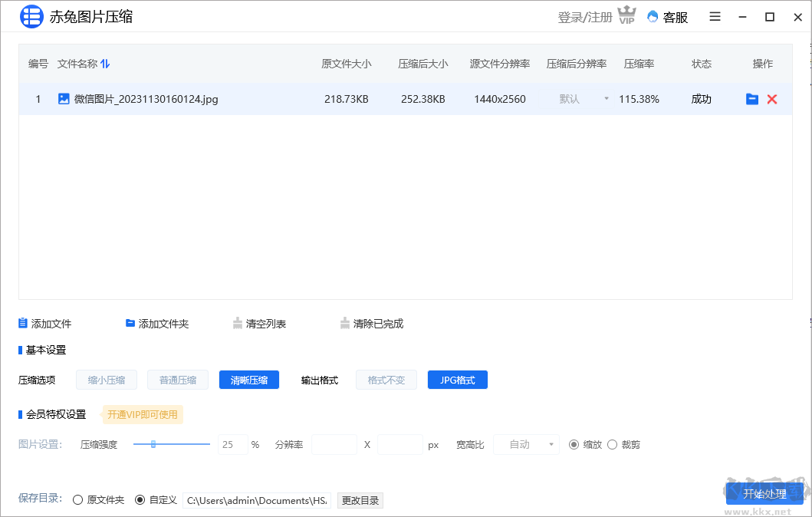Image resolution: width=812 pixels, height=517 pixels.
Task: Toggle sorting with the 文件名称 sort icon
Action: point(107,64)
